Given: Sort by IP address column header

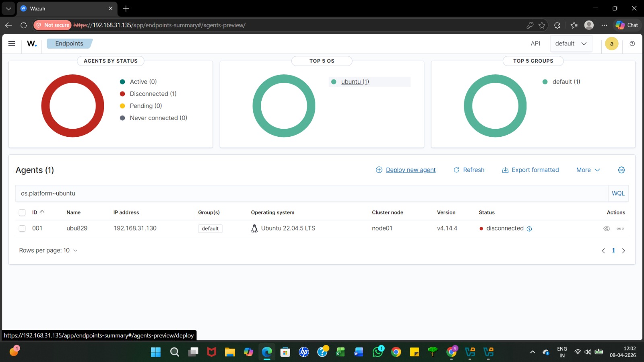Looking at the screenshot, I should click(126, 212).
